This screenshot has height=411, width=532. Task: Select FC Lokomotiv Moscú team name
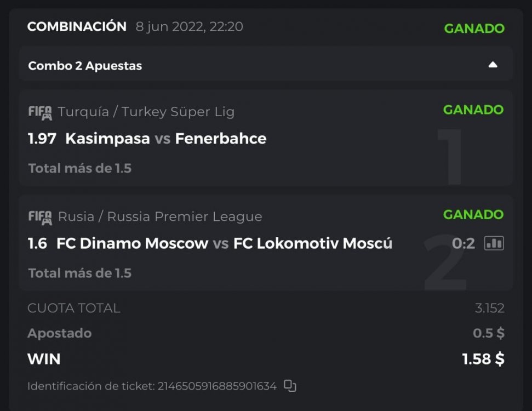click(312, 243)
